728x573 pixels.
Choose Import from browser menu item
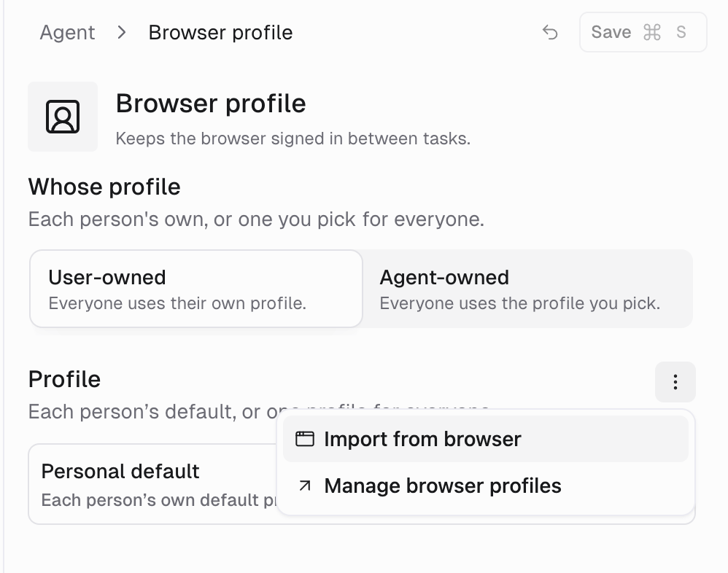(x=486, y=439)
